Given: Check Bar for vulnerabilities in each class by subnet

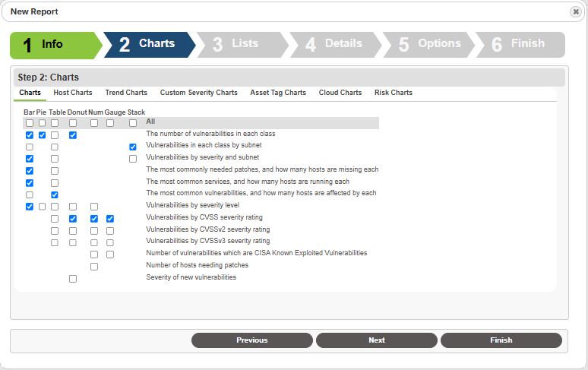Looking at the screenshot, I should pyautogui.click(x=30, y=147).
